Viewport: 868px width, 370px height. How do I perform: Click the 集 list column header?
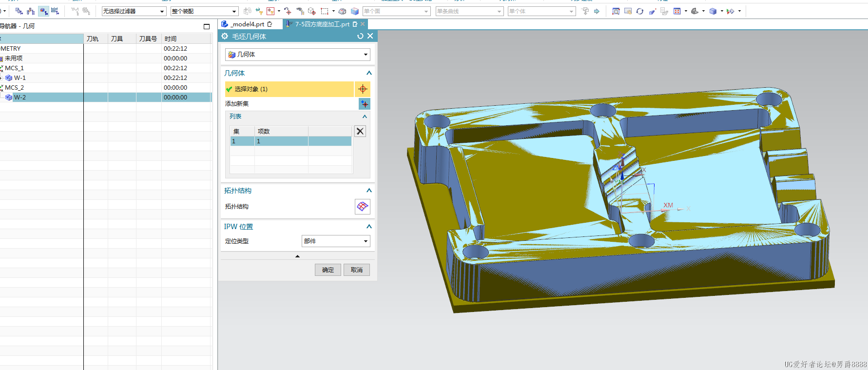(242, 131)
